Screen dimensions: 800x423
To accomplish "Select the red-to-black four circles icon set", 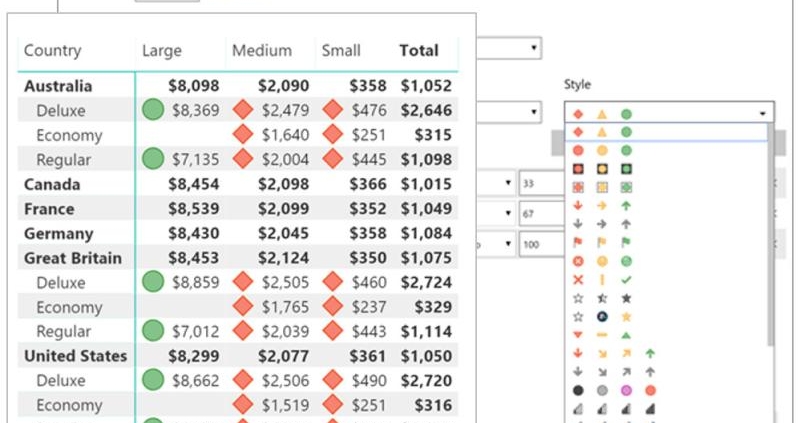I will click(610, 389).
